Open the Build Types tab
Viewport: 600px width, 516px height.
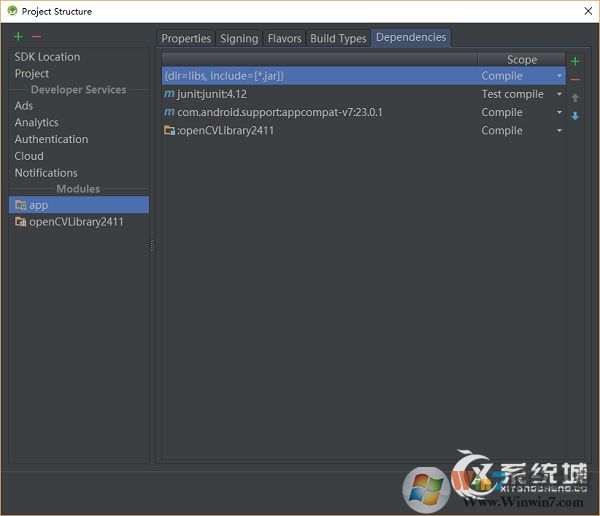[338, 39]
